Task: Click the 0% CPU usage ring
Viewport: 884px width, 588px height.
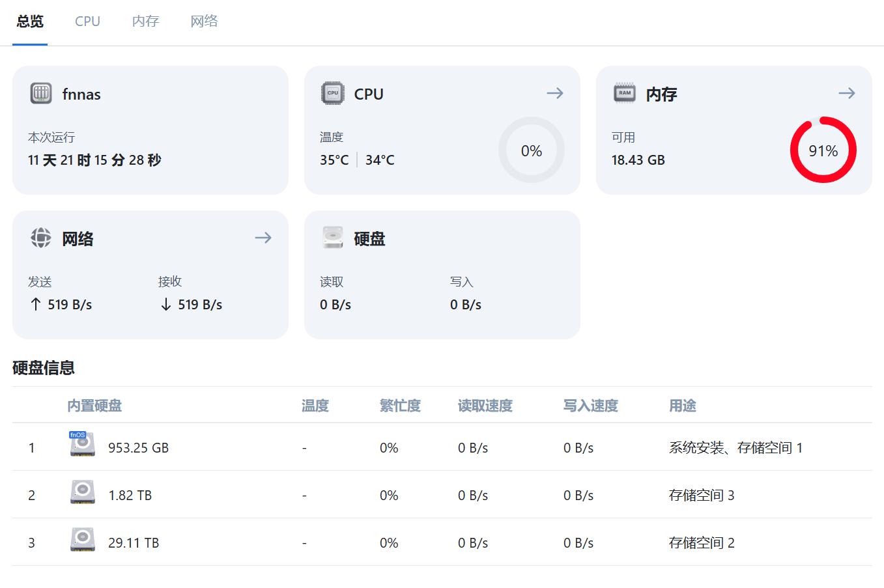Action: click(532, 150)
